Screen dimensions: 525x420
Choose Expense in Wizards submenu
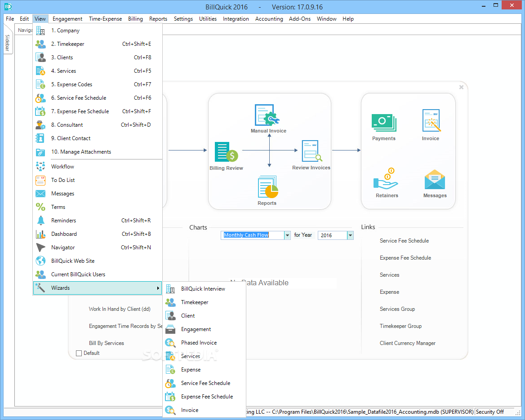tap(204, 370)
